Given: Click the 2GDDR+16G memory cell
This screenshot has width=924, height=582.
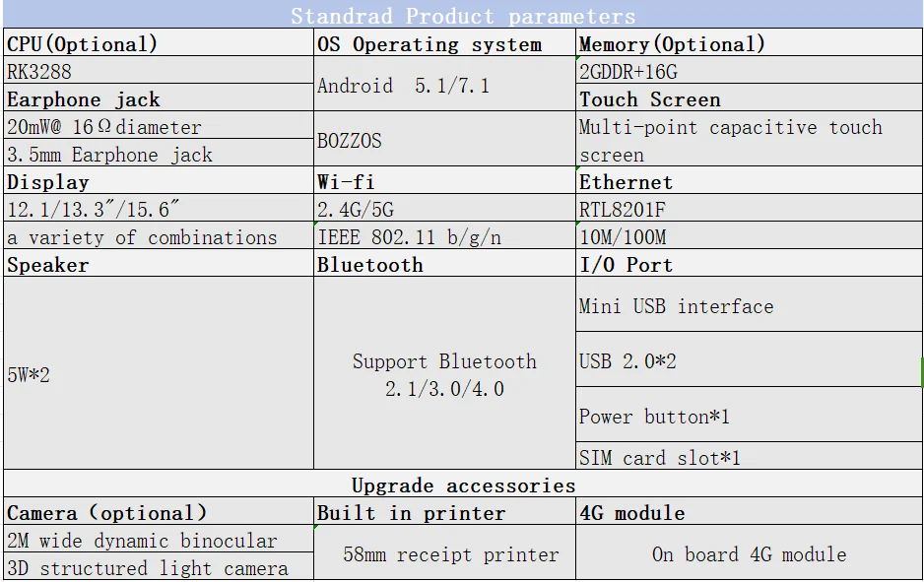Looking at the screenshot, I should pos(749,71).
